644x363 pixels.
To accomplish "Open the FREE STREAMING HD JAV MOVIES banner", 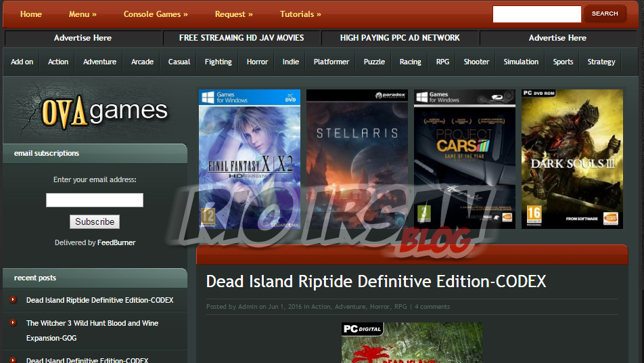I will (241, 38).
